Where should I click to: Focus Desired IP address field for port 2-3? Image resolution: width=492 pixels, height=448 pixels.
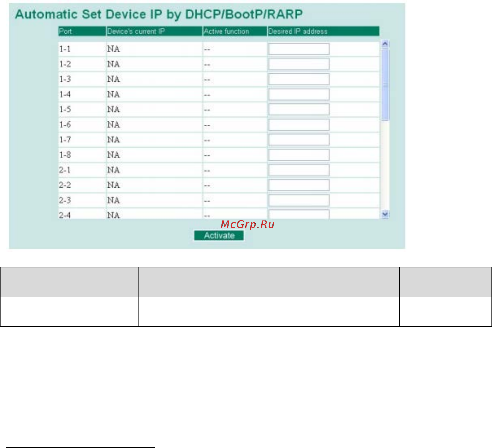tap(299, 200)
